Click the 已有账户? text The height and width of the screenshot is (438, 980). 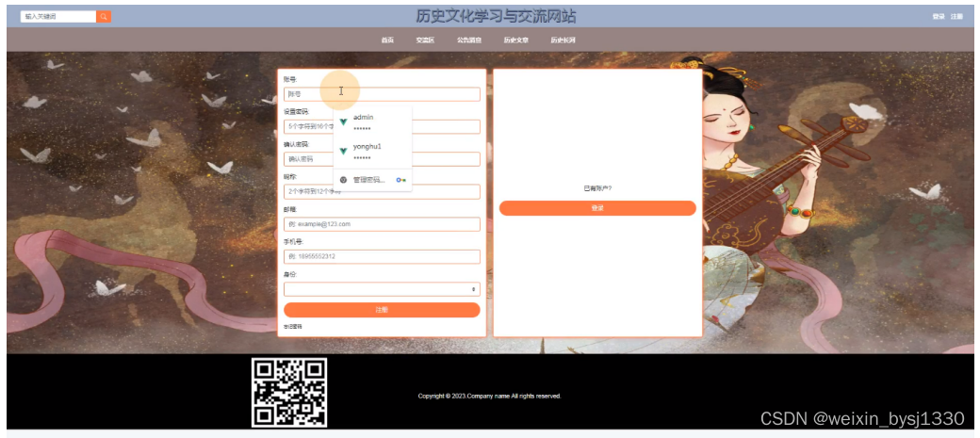(597, 188)
